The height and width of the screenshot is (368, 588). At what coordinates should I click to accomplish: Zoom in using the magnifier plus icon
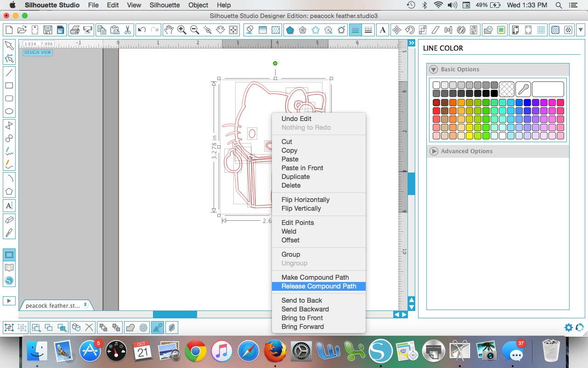[182, 30]
